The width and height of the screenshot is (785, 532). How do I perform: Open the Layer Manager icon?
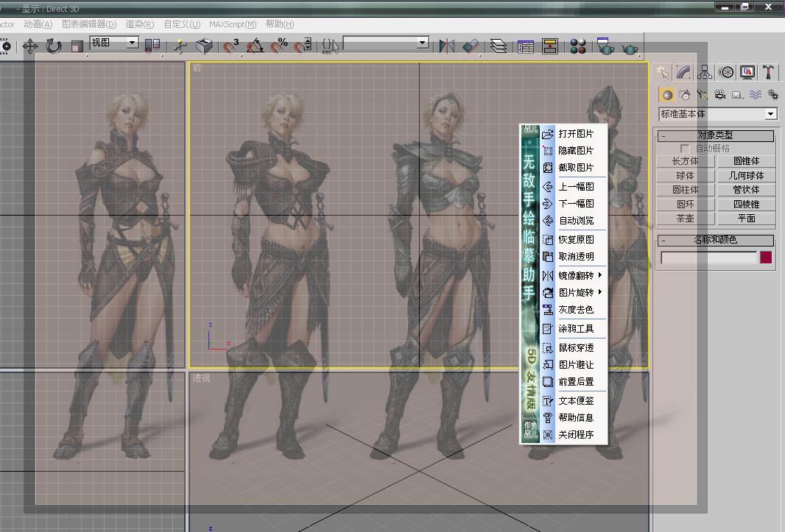pos(498,46)
